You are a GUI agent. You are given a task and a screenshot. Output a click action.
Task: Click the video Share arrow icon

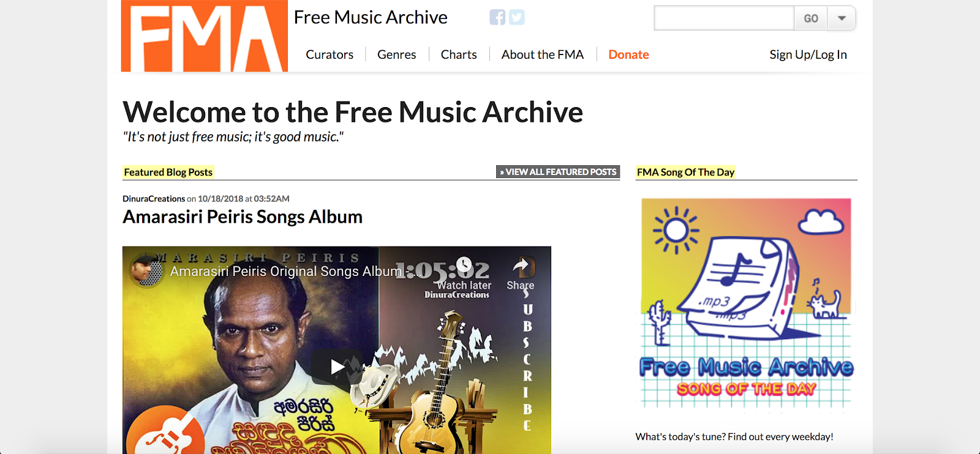click(x=521, y=266)
